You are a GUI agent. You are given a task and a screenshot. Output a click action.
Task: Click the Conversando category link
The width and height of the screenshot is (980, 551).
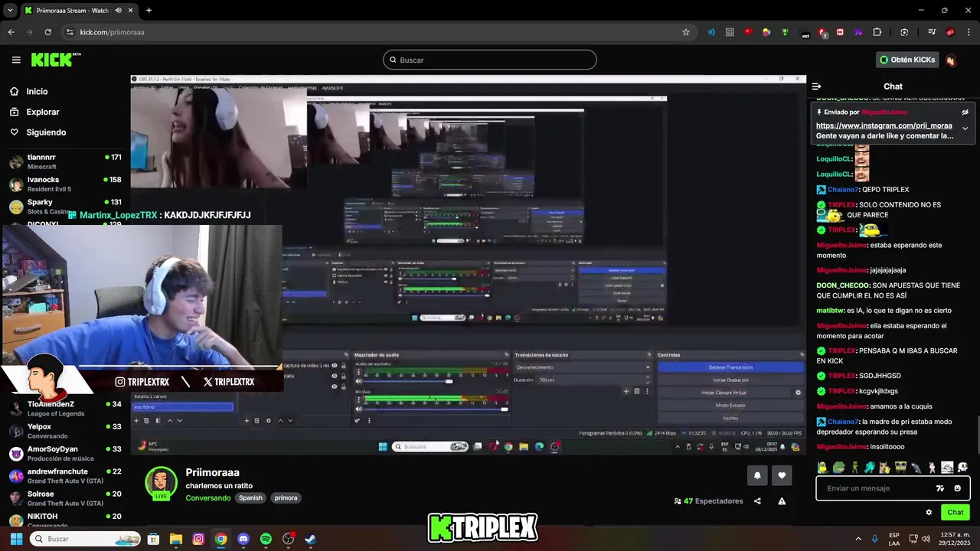(x=208, y=498)
